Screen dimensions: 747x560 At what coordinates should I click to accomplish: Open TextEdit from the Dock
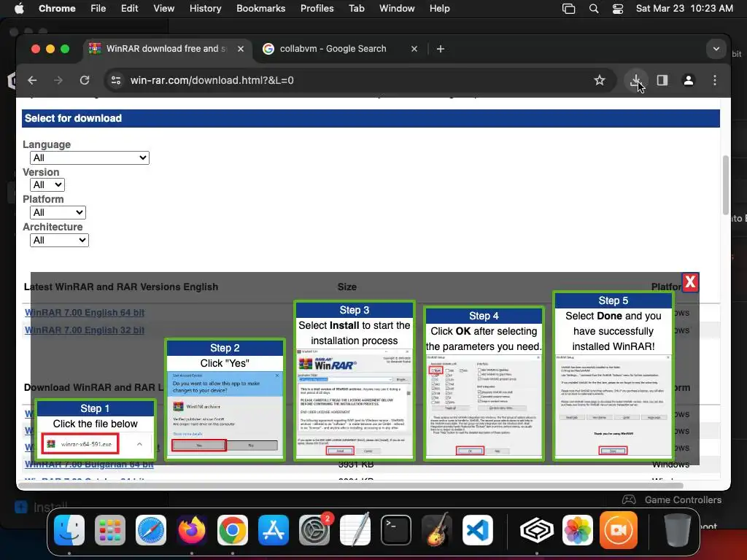pos(355,530)
